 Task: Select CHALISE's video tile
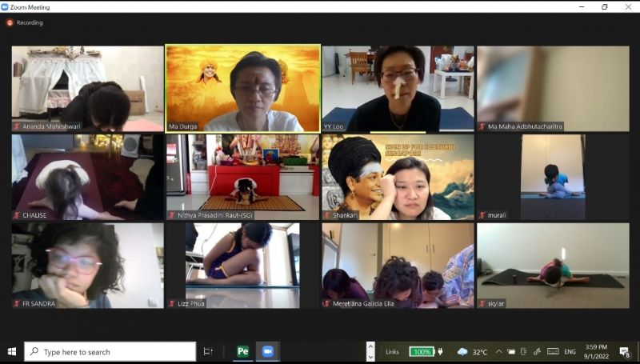pos(88,177)
